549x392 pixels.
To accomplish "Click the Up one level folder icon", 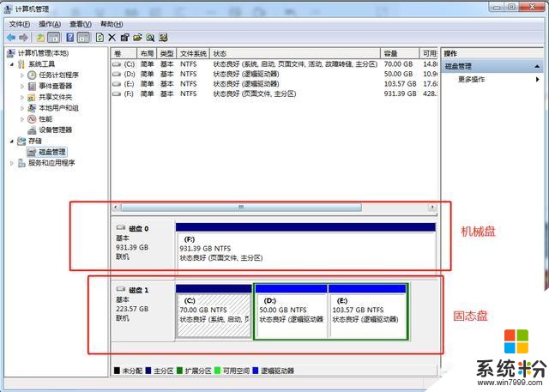I will point(40,37).
